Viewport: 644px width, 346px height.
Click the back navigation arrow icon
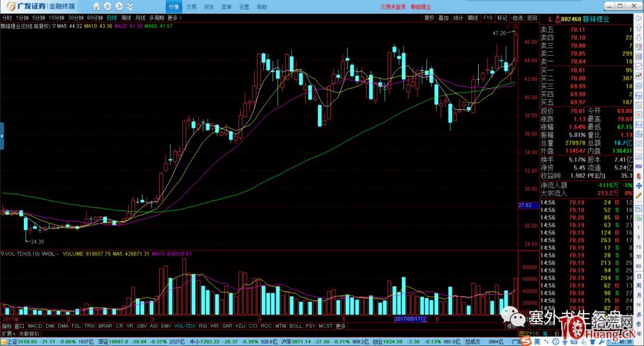click(107, 7)
